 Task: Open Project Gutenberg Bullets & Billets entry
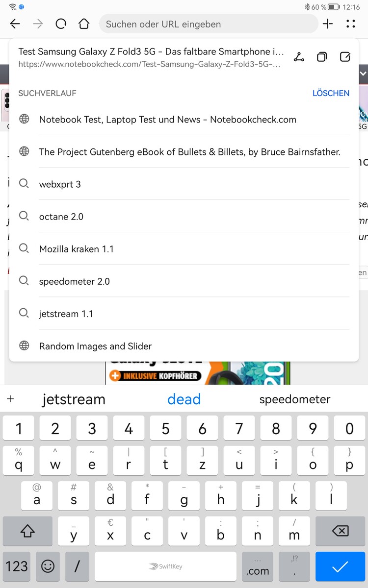184,152
